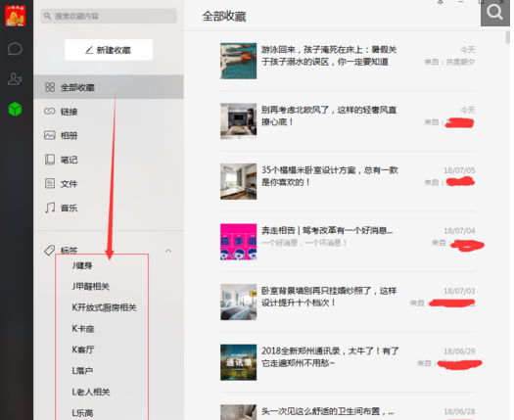This screenshot has height=420, width=514.
Task: Click the picture icon beside 相册
Action: (x=50, y=135)
